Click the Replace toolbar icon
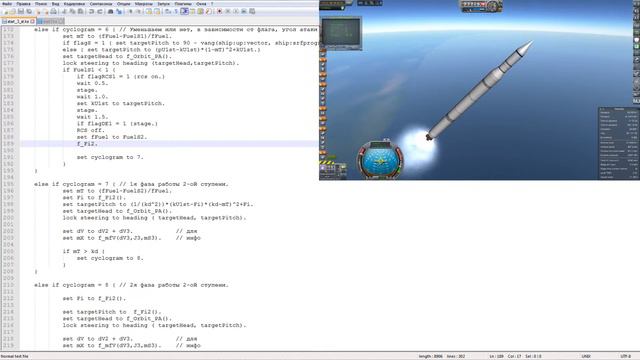The width and height of the screenshot is (640, 360). click(x=119, y=11)
